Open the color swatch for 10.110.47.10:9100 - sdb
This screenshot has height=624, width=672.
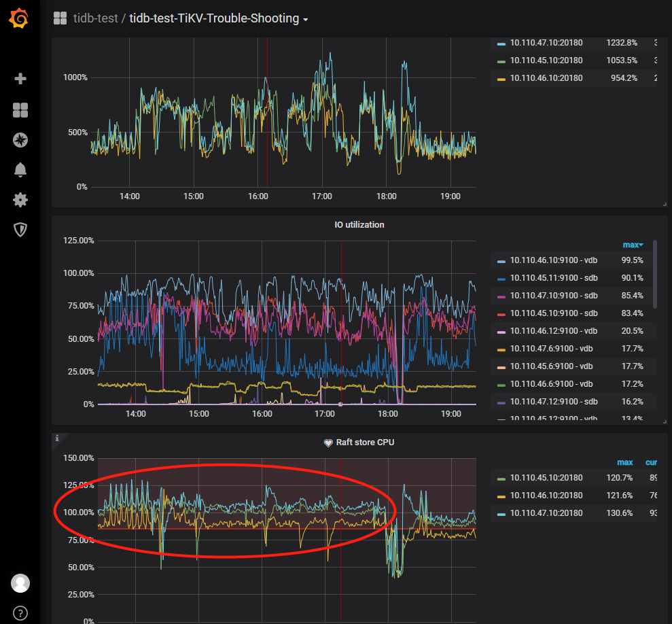[501, 296]
